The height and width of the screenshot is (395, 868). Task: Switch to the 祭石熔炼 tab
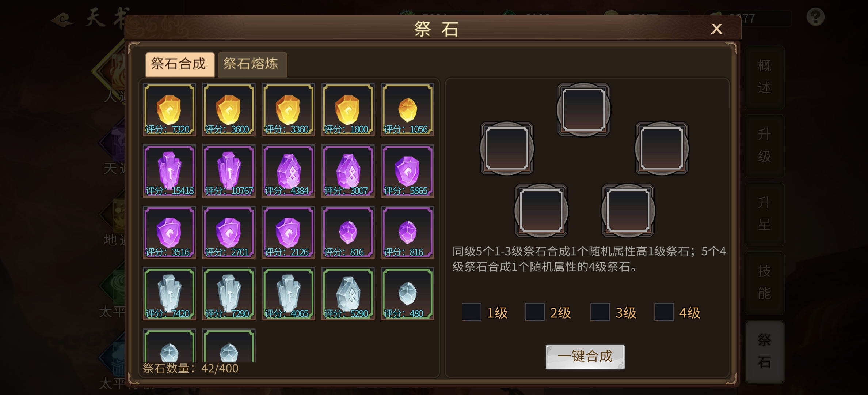(252, 64)
